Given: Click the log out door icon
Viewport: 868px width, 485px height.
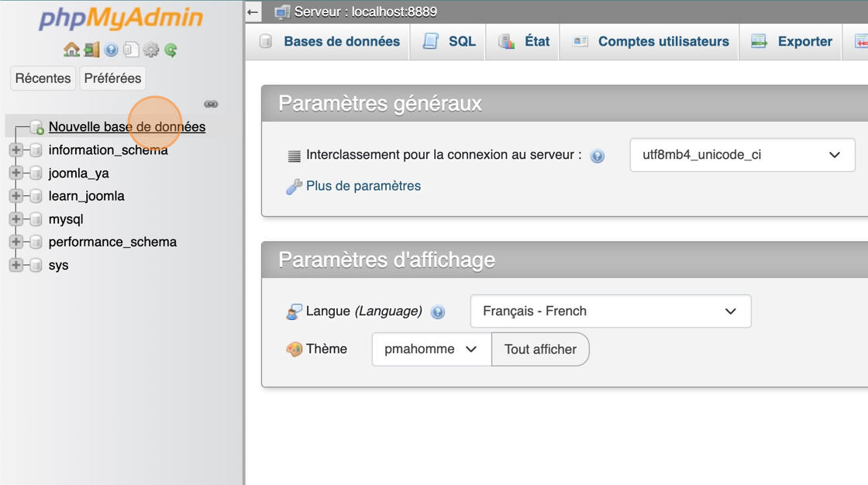Looking at the screenshot, I should point(91,50).
